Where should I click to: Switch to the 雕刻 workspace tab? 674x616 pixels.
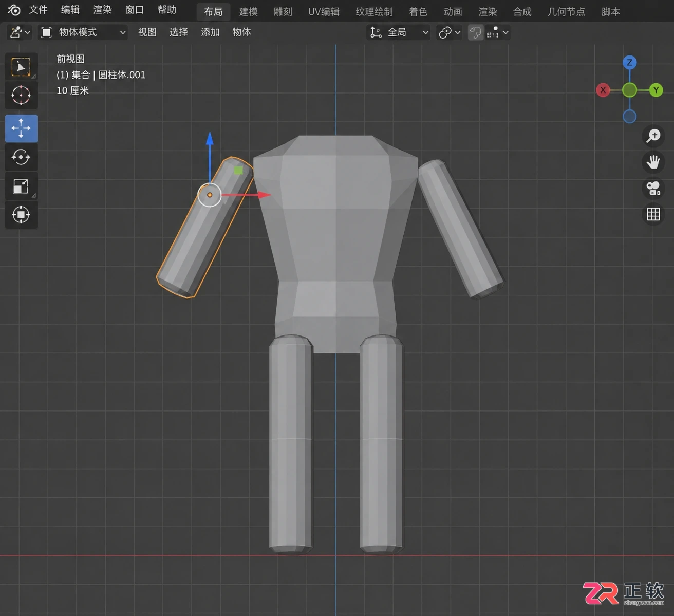pyautogui.click(x=283, y=11)
